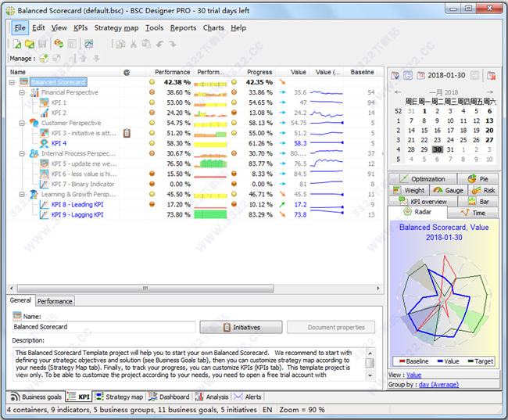Open the Reports menu
Viewport: 508px width, 420px height.
(183, 28)
